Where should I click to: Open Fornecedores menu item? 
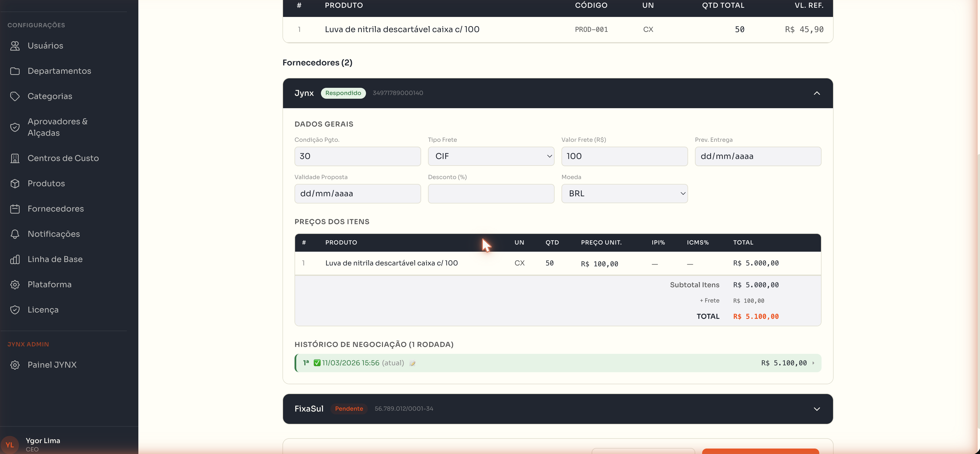[55, 209]
